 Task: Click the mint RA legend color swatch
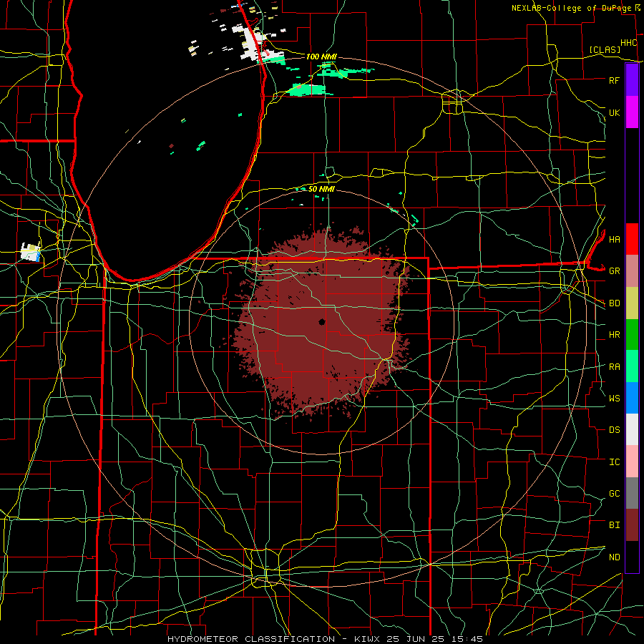tap(632, 366)
